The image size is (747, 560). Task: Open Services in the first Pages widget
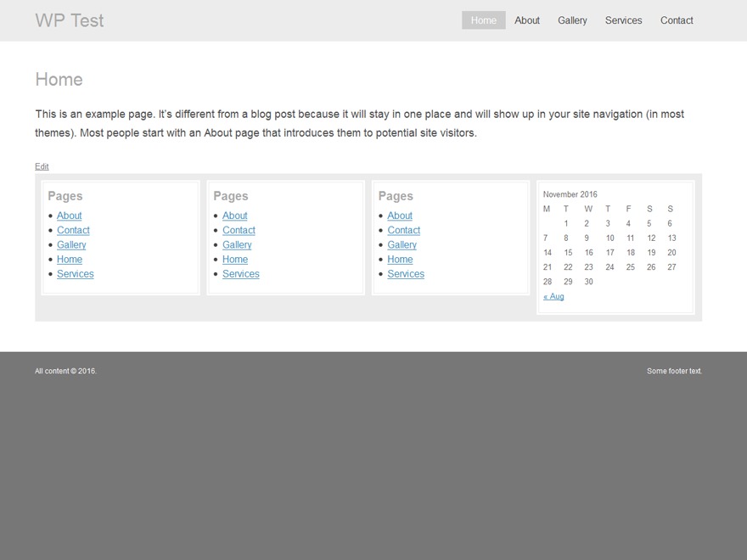76,274
